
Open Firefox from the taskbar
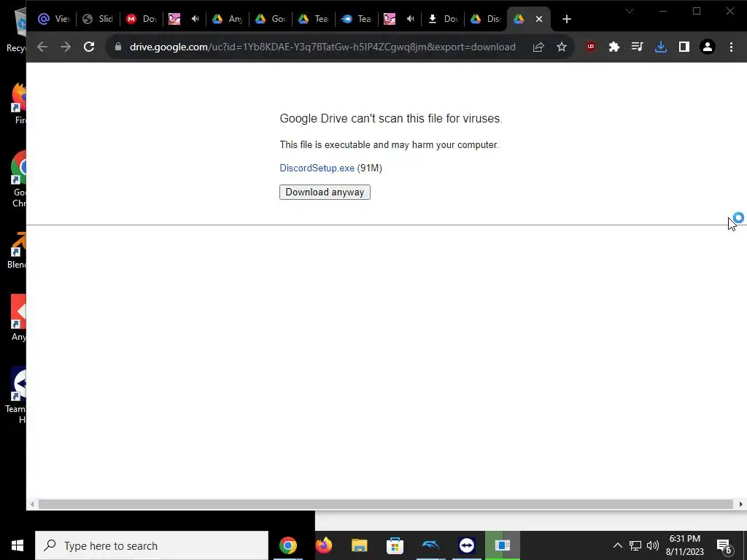point(323,545)
